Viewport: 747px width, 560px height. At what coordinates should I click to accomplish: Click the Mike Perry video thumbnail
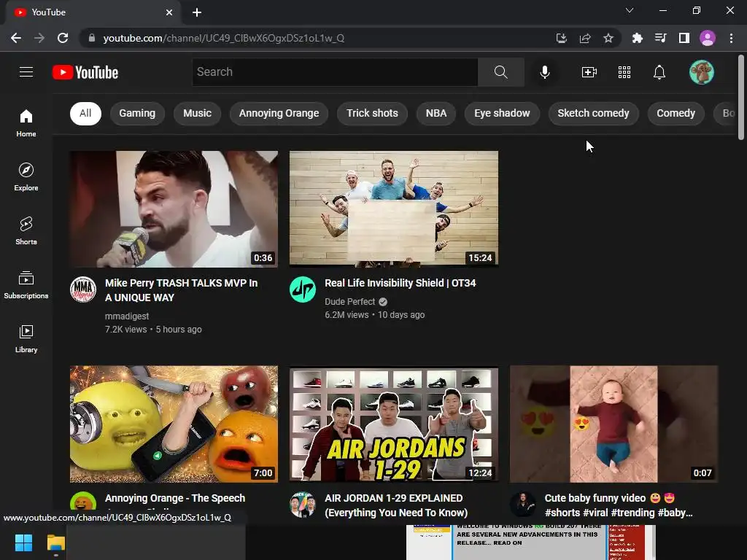[x=174, y=209]
